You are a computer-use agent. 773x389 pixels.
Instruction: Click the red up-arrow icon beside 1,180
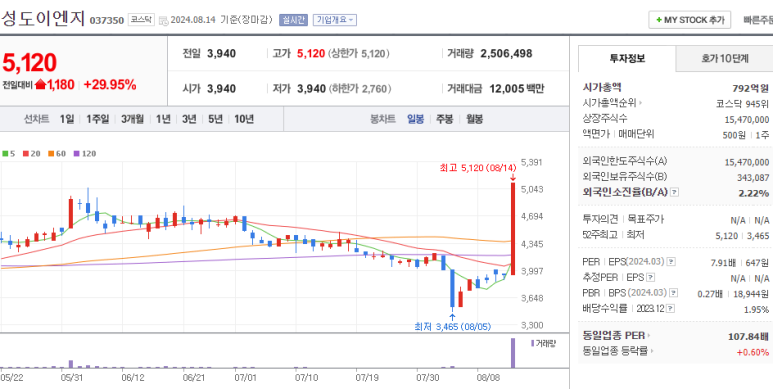(x=40, y=85)
